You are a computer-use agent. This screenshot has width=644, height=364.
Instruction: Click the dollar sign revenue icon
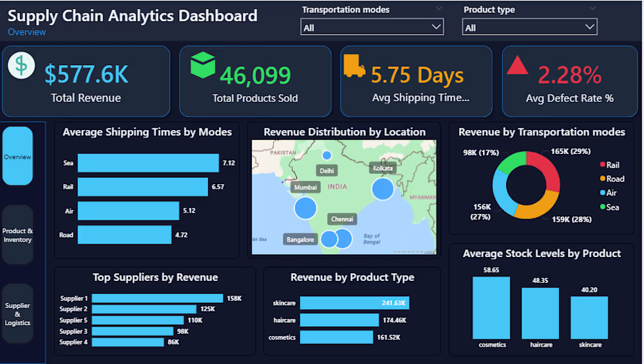point(21,65)
